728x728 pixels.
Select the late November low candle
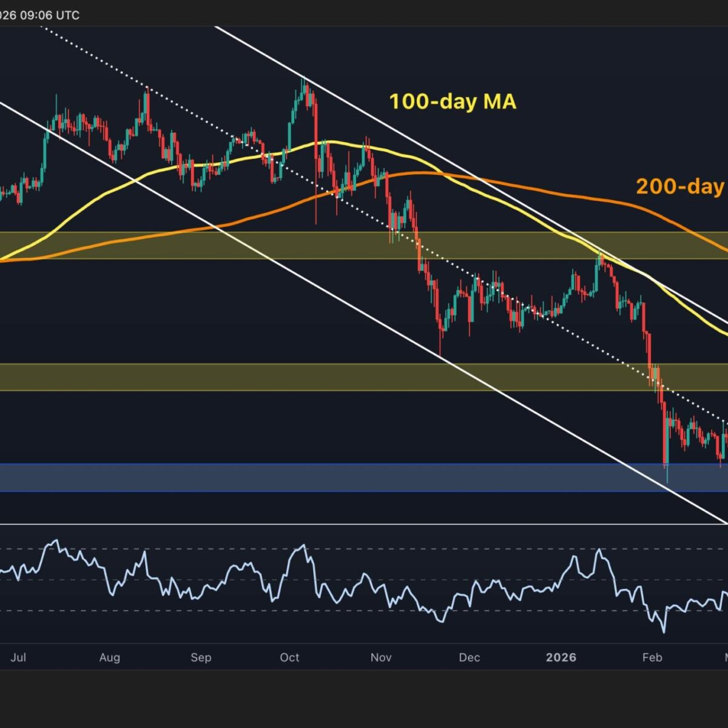[441, 340]
